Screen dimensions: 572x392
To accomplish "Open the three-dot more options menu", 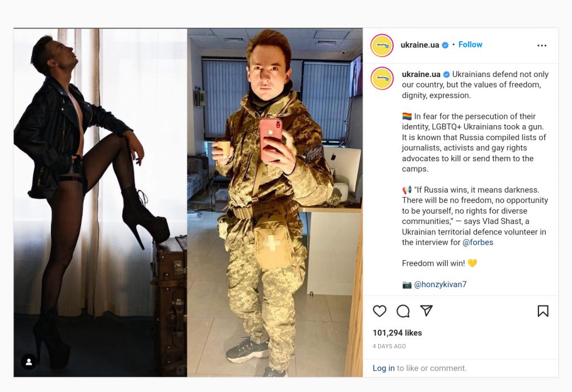I will tap(542, 46).
